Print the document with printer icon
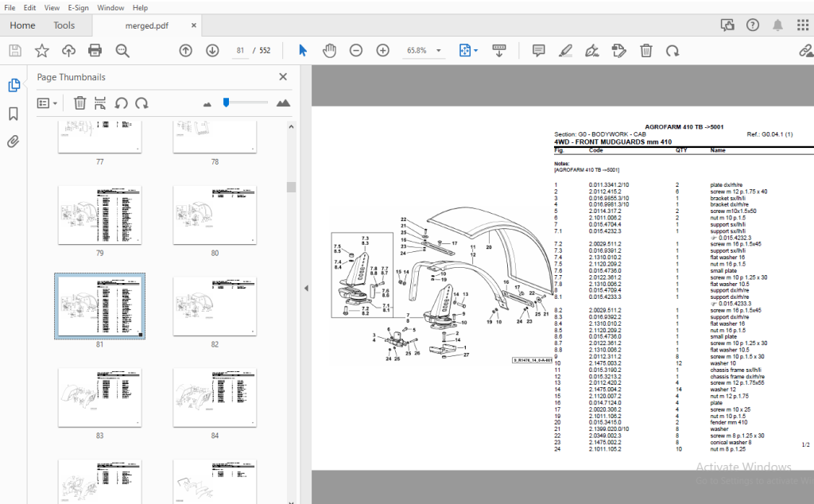814x504 pixels. tap(95, 50)
